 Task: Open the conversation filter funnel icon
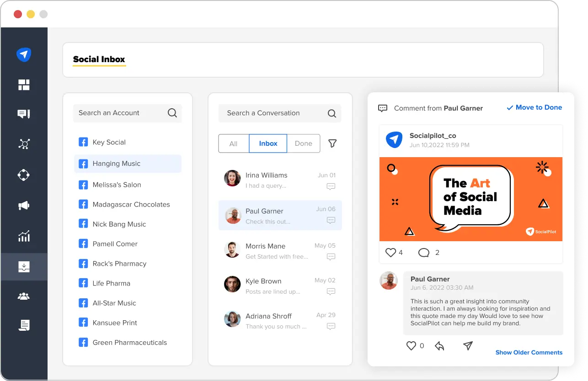click(x=333, y=143)
